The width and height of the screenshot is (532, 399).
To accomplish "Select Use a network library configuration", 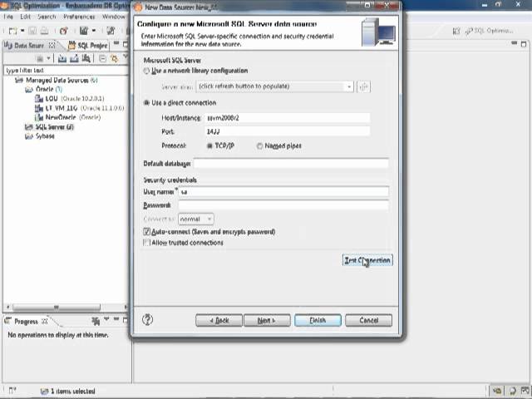I will point(195,71).
